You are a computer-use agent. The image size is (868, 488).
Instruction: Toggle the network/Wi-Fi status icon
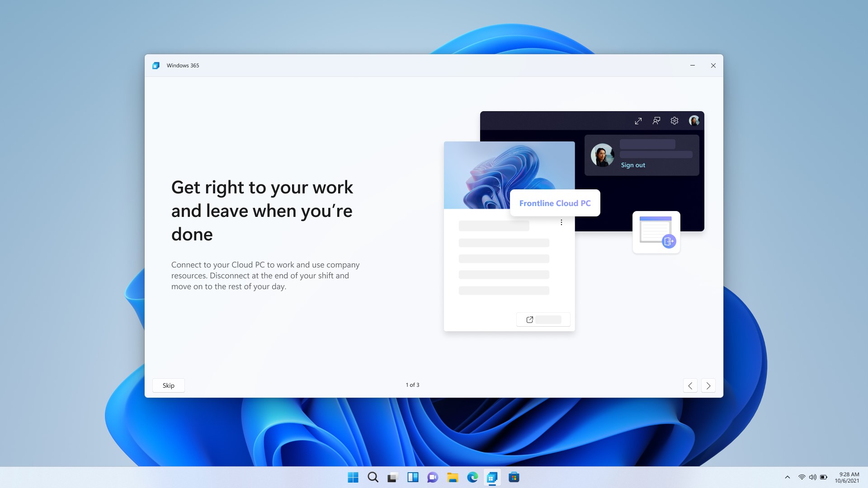pos(802,477)
